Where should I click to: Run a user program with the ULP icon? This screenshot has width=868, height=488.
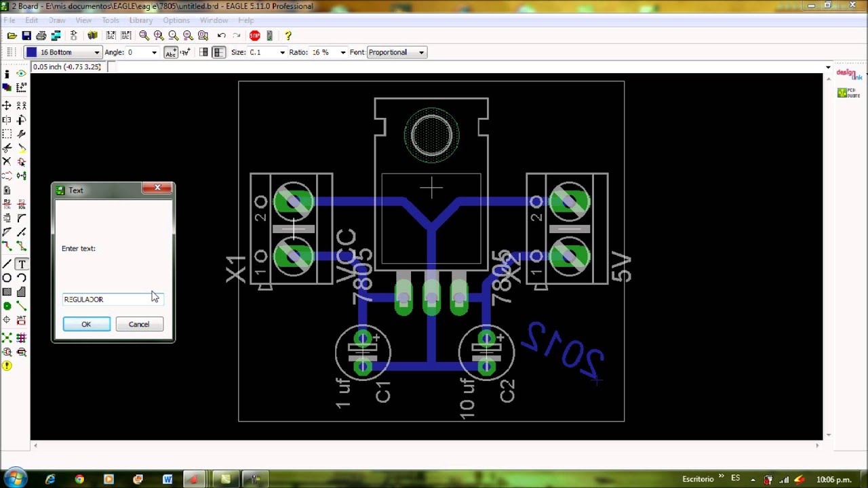pos(126,35)
